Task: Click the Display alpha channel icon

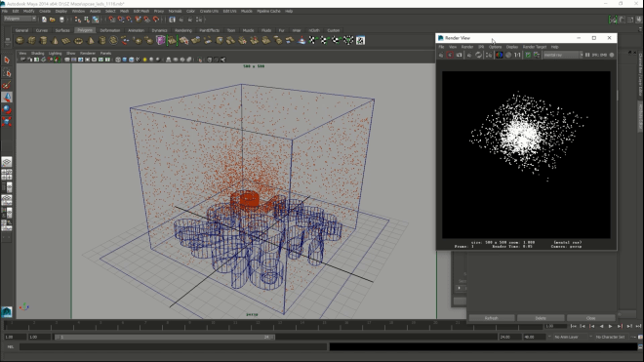Action: (508, 55)
